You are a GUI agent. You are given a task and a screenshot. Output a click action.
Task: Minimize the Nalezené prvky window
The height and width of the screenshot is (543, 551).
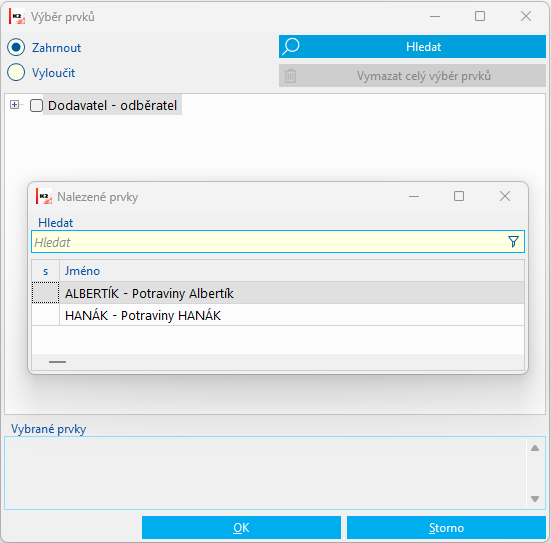[x=414, y=196]
